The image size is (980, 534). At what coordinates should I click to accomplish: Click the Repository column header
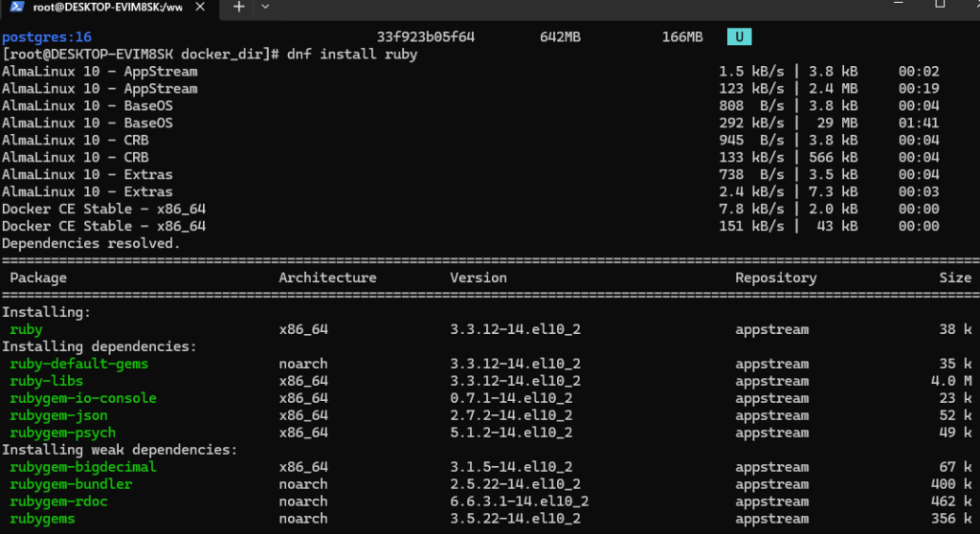coord(775,278)
